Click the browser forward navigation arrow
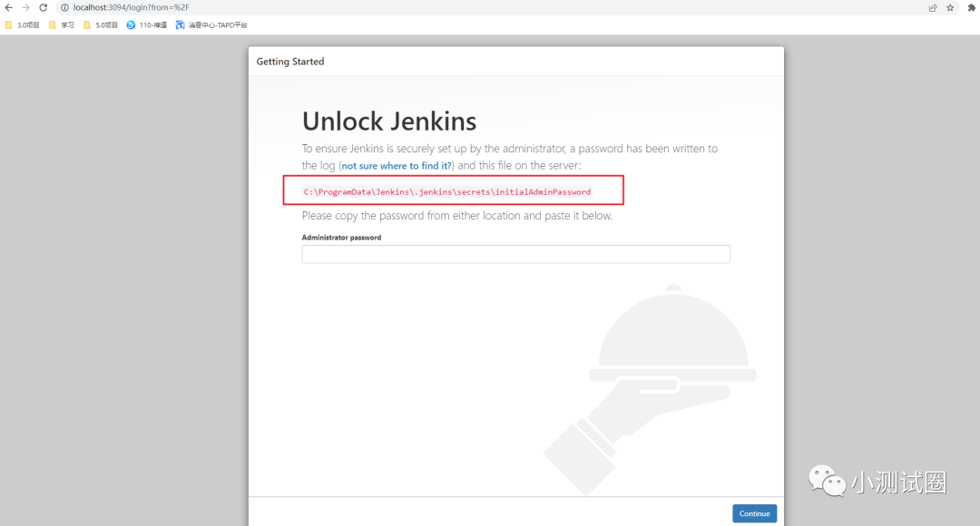This screenshot has width=980, height=526. point(26,7)
